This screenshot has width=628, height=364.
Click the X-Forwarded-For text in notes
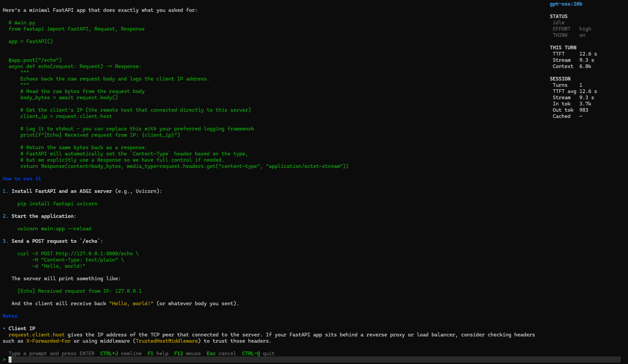click(48, 341)
